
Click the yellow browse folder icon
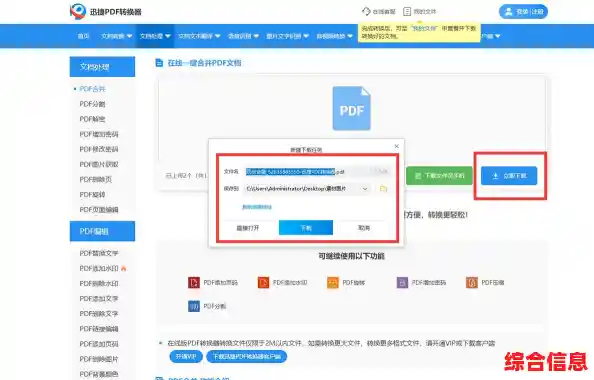[383, 189]
